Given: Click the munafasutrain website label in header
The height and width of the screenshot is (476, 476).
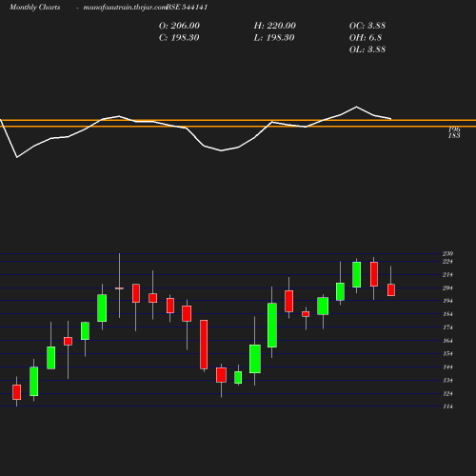Looking at the screenshot, I should point(125,8).
